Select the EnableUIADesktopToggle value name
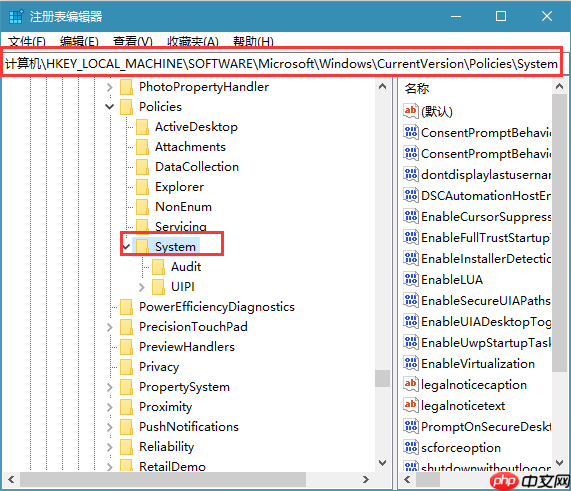This screenshot has width=571, height=491. pyautogui.click(x=486, y=322)
